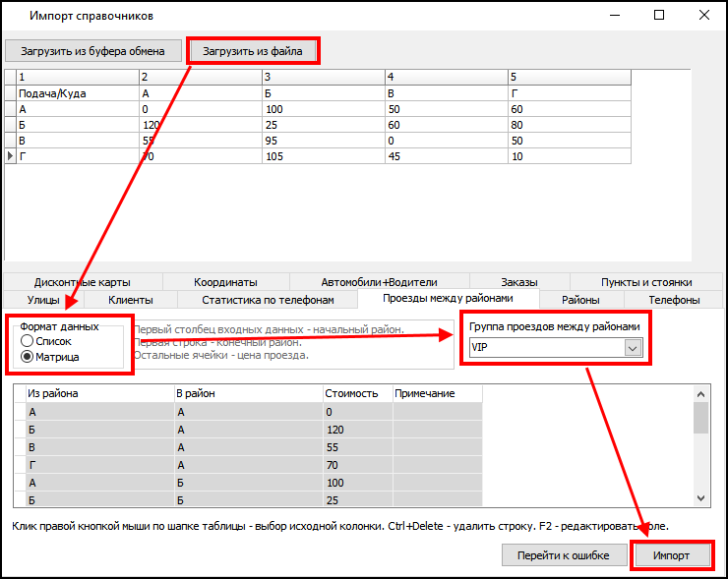Screen dimensions: 728x579
Task: Select the 'Список' data format radio
Action: [x=28, y=341]
